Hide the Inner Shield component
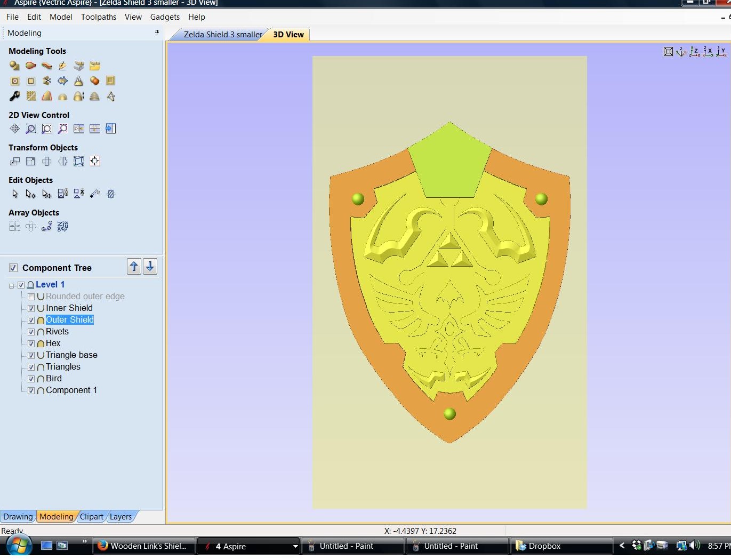 [31, 308]
